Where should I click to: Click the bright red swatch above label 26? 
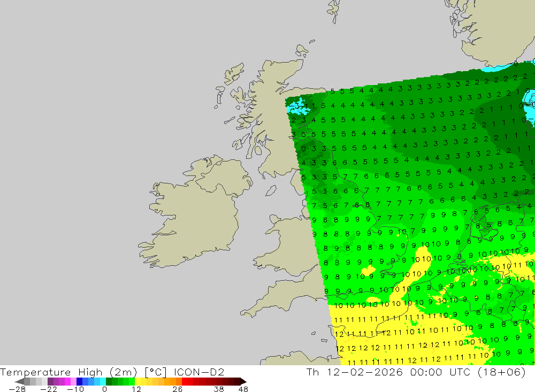click(x=185, y=381)
